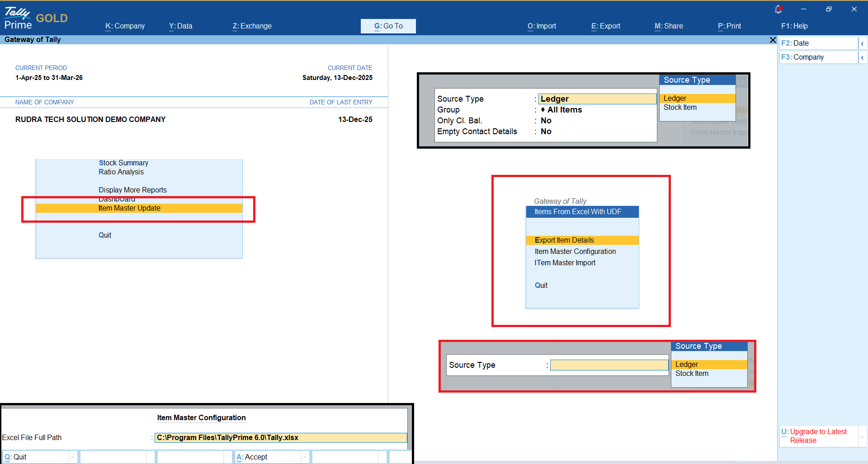The width and height of the screenshot is (868, 464).
Task: Open the Go To search box
Action: tap(388, 26)
